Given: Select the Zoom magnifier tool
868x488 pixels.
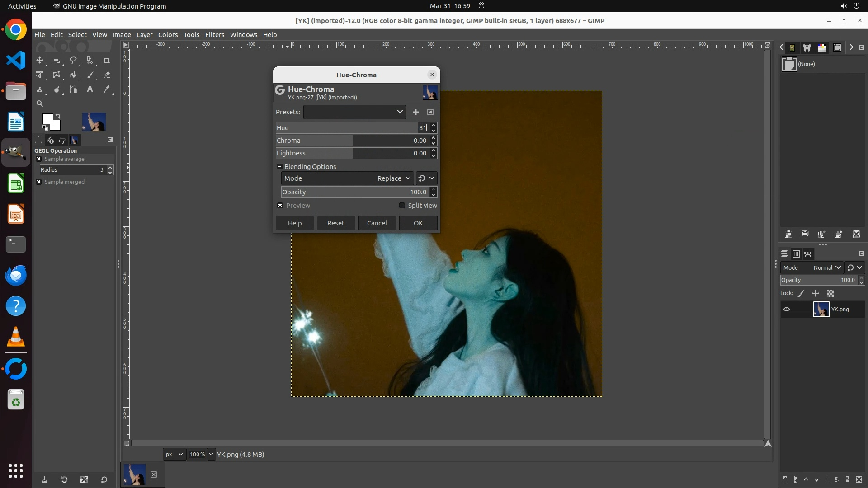Looking at the screenshot, I should tap(40, 103).
